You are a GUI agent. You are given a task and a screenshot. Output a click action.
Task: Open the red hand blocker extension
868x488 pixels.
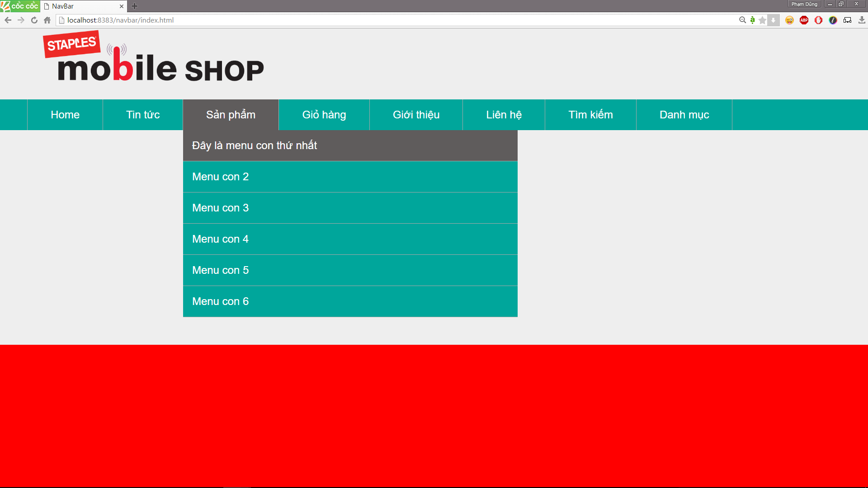pos(818,20)
